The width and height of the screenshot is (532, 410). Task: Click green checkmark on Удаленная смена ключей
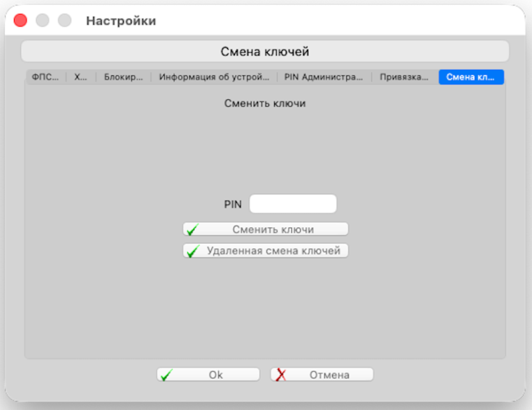tap(193, 251)
